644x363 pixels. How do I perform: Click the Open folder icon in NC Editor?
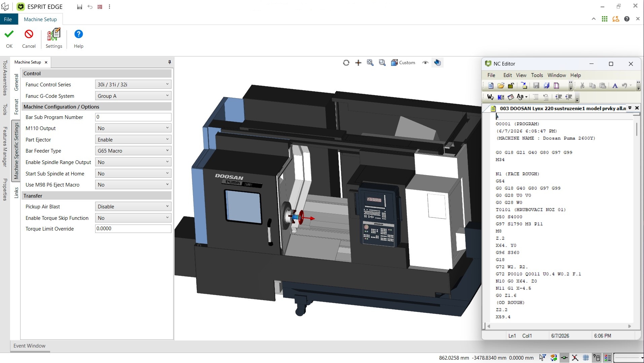[x=500, y=86]
